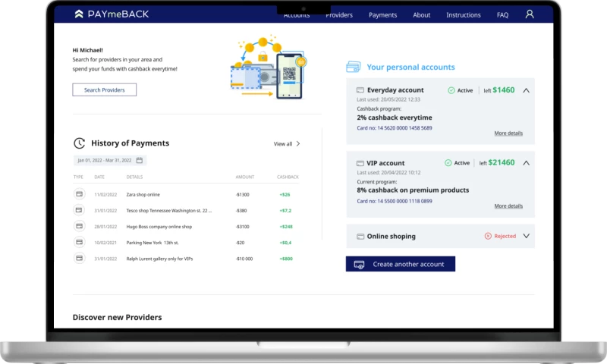Open the Jan 01 - Mar 31 date range picker
Screen dimensions: 607x364
[x=110, y=160]
